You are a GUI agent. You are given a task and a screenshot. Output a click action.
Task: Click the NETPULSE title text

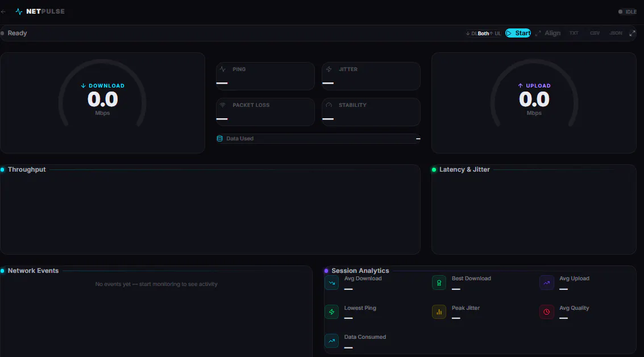(x=45, y=11)
